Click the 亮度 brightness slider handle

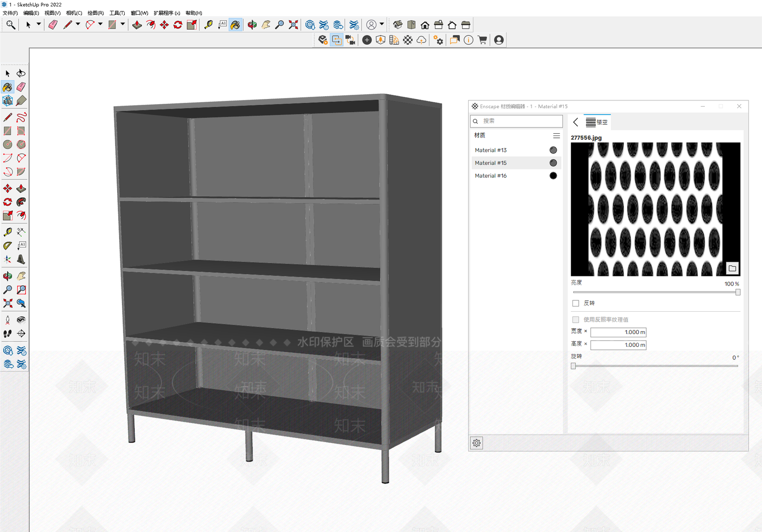click(x=738, y=292)
